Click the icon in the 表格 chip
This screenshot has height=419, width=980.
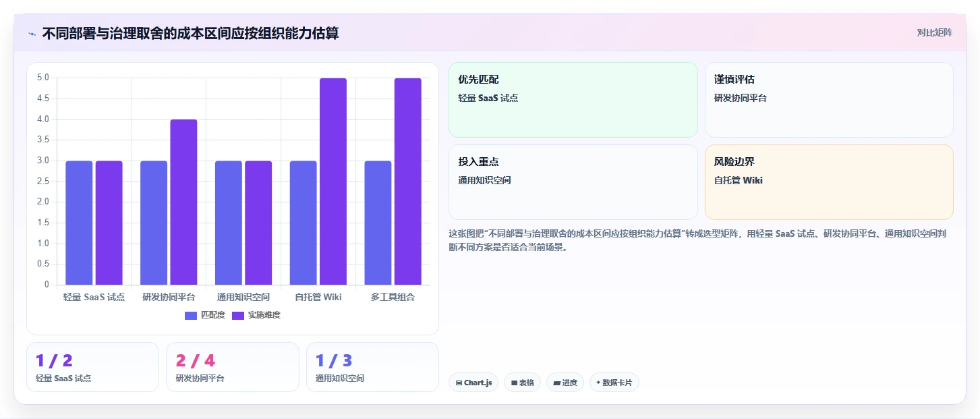pyautogui.click(x=514, y=383)
